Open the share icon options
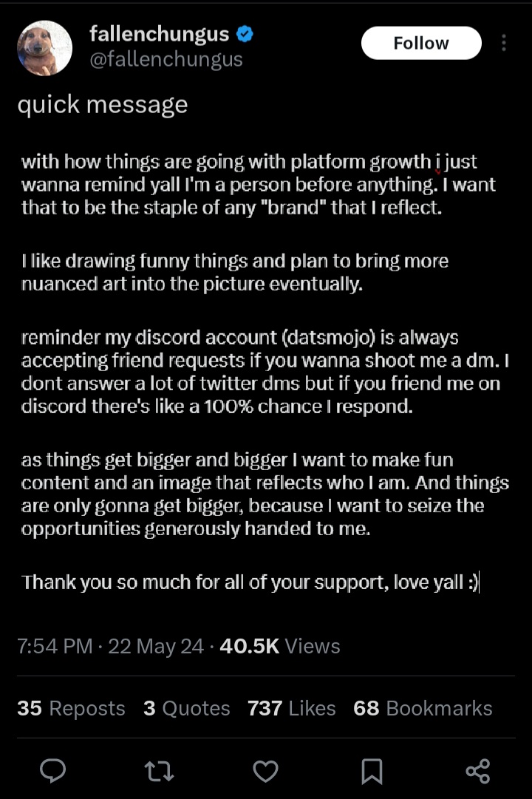This screenshot has width=532, height=799. 478,771
